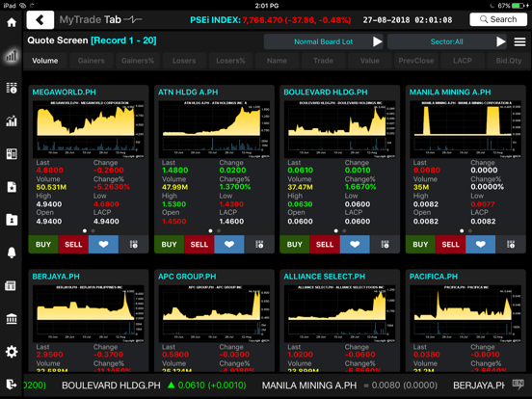Open the news layout sidebar icon
Screen dimensions: 532x399
tap(12, 153)
